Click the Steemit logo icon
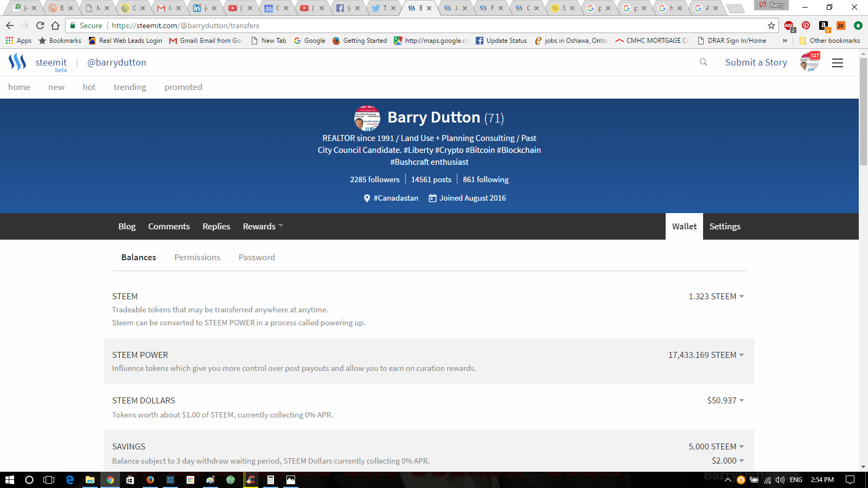868x488 pixels. pos(17,62)
